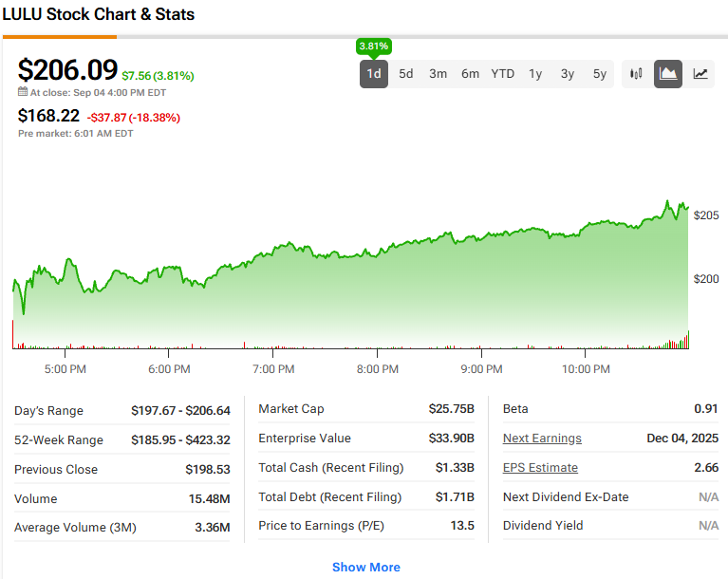Click the Dividend Yield label
Viewport: 728px width, 579px height.
(543, 526)
